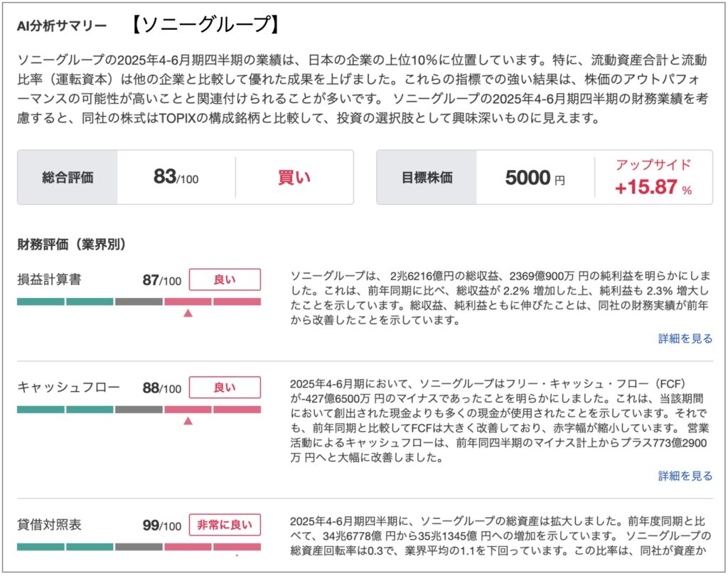The image size is (728, 576).
Task: Click the red 買い rating
Action: click(294, 177)
